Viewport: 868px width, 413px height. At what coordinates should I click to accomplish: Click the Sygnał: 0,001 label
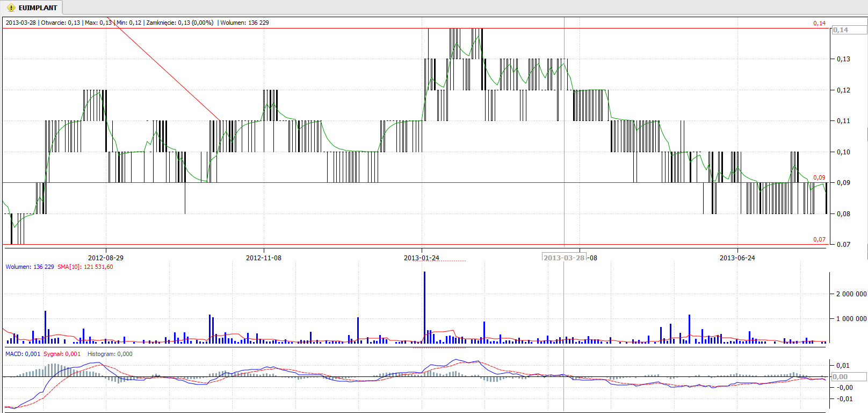(62, 354)
